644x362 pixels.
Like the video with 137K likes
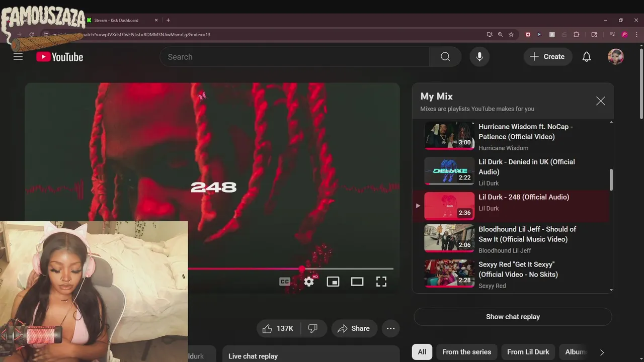(278, 328)
